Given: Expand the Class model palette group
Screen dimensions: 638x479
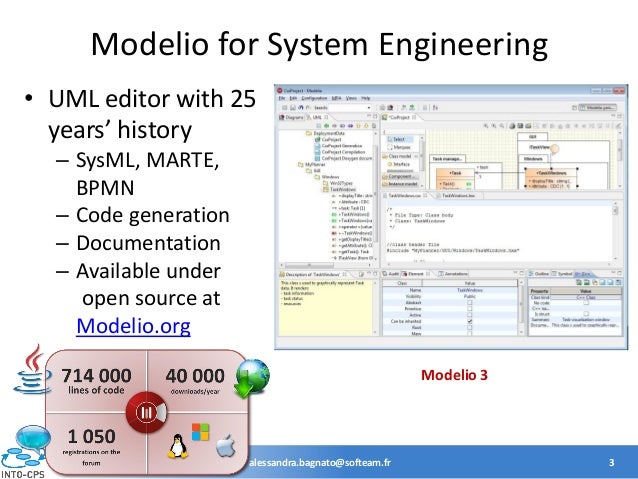Looking at the screenshot, I should 400,156.
